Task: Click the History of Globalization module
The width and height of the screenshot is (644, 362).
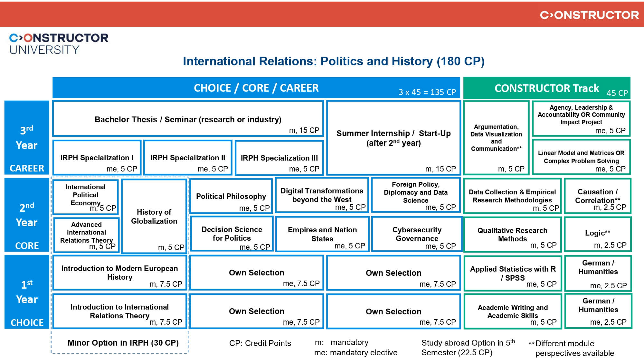Action: tap(154, 216)
